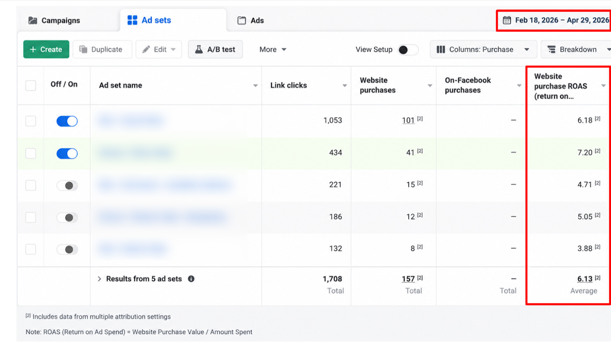Open the Ads tab
Image resolution: width=611 pixels, height=364 pixels.
point(250,20)
